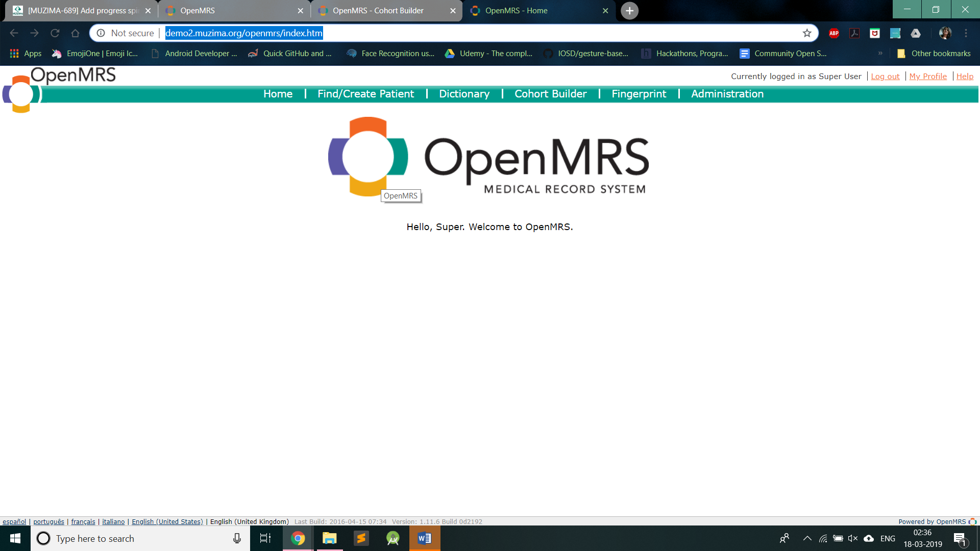This screenshot has width=980, height=551.
Task: Open the Fingerprint menu item
Action: (x=639, y=94)
